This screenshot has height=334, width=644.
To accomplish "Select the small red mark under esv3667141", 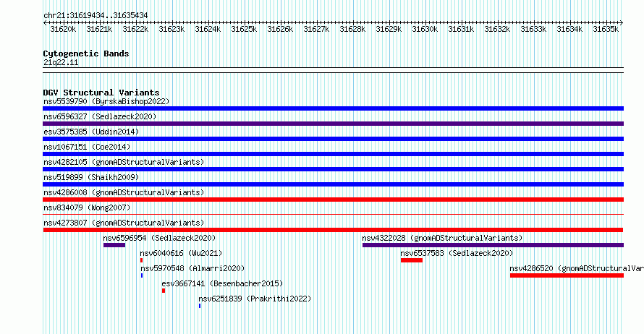I will coord(164,291).
